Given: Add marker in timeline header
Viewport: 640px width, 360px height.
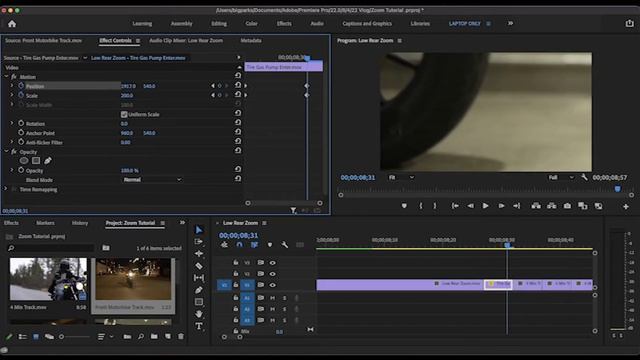Looking at the screenshot, I should [270, 245].
